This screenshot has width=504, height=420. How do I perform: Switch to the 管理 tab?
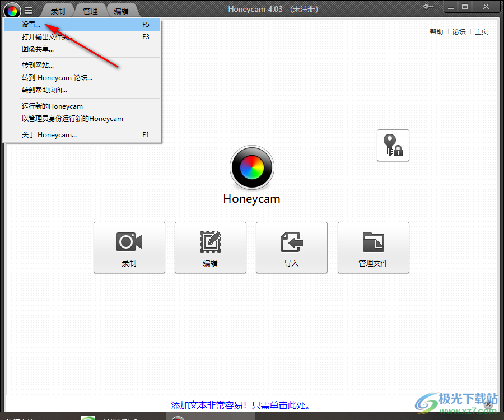tap(90, 11)
